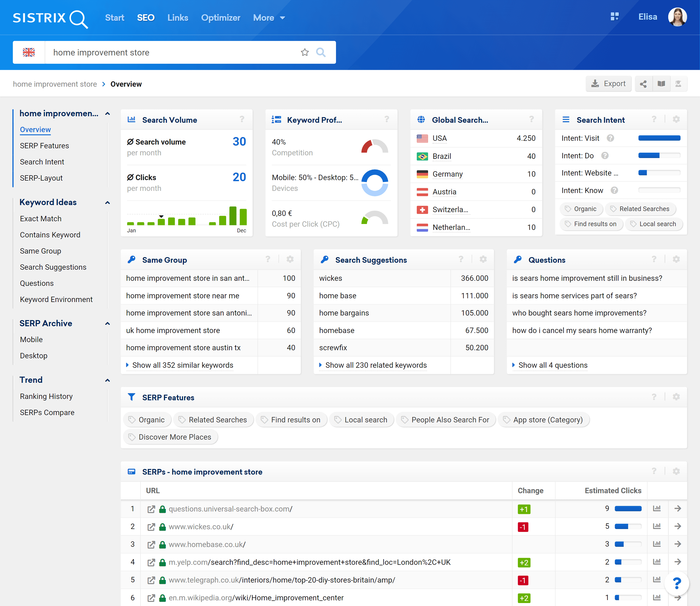700x606 pixels.
Task: Open Same Group card settings gear
Action: pyautogui.click(x=290, y=259)
